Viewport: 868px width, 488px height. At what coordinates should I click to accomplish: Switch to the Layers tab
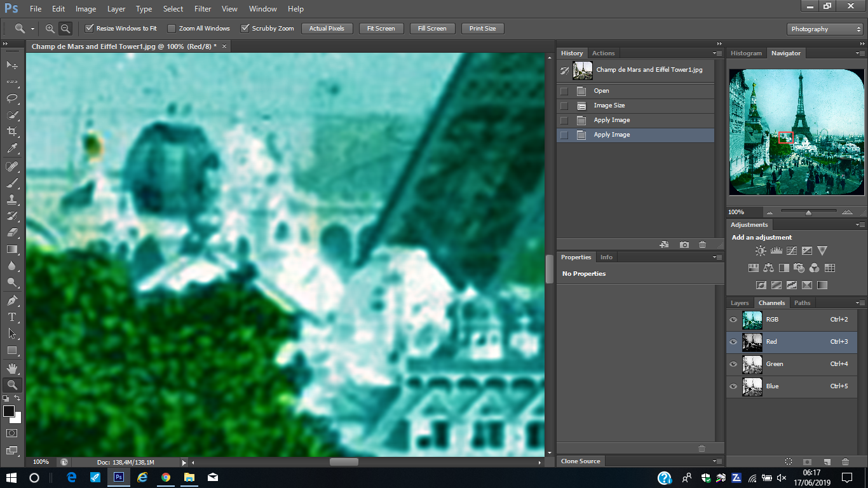(x=740, y=303)
